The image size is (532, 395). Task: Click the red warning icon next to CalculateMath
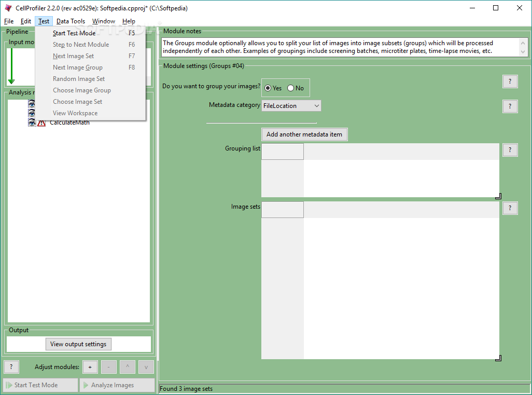pyautogui.click(x=41, y=123)
